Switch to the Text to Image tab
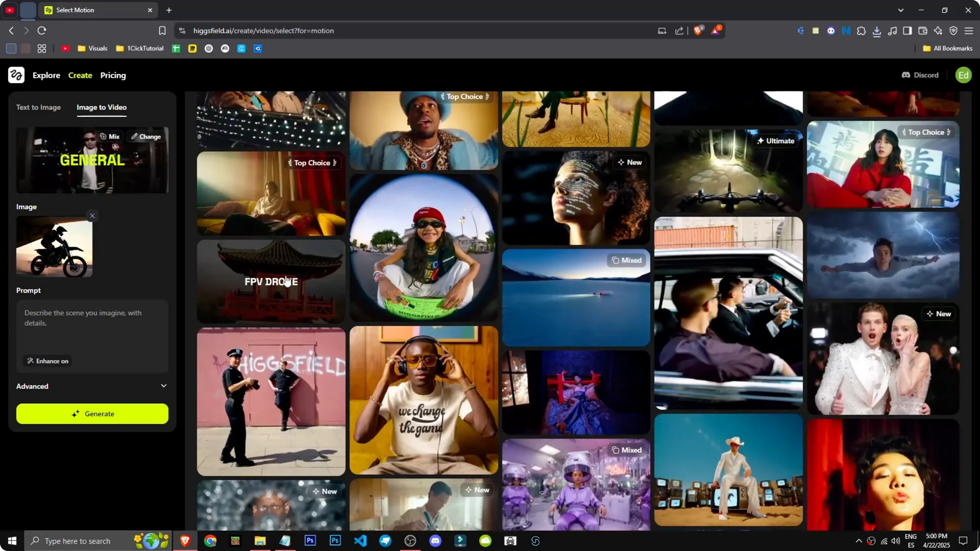 (38, 107)
